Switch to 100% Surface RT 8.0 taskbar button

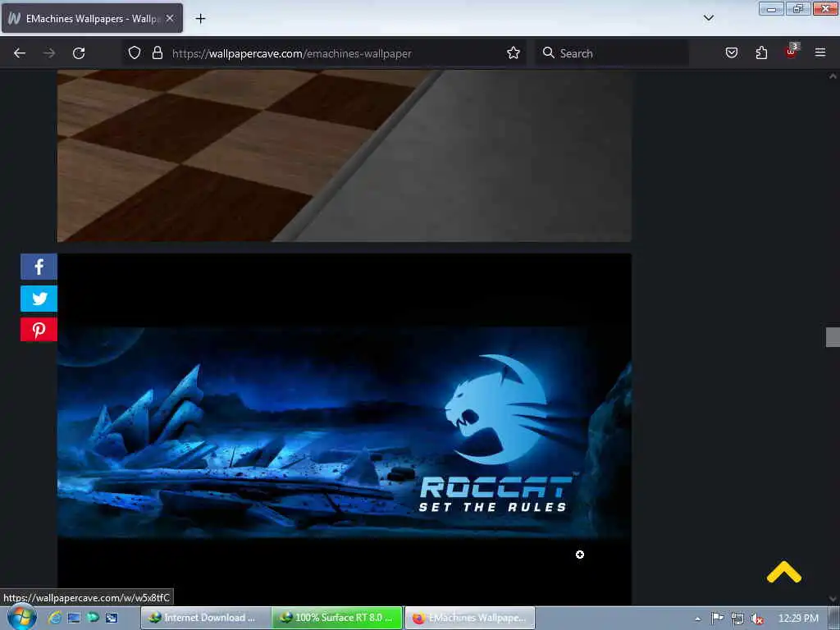click(x=337, y=618)
